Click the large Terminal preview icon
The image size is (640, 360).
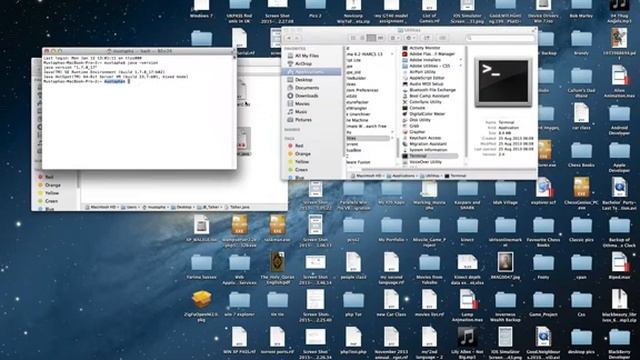pyautogui.click(x=503, y=82)
